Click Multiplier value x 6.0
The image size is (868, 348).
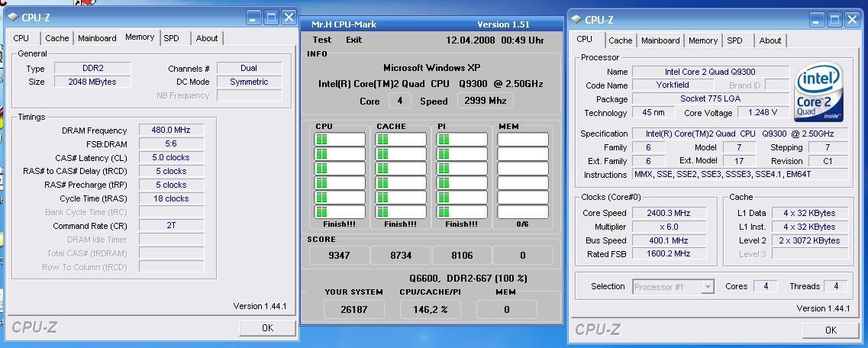tap(669, 227)
